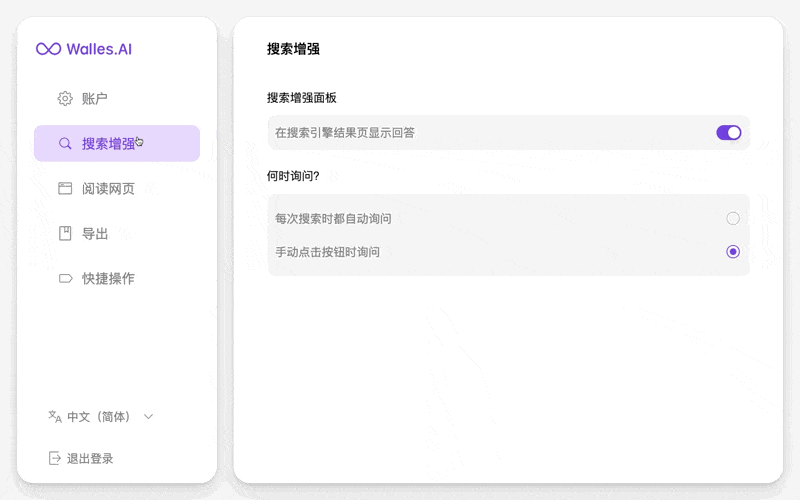
Task: Click the Walles.AI brand name text
Action: coord(99,49)
